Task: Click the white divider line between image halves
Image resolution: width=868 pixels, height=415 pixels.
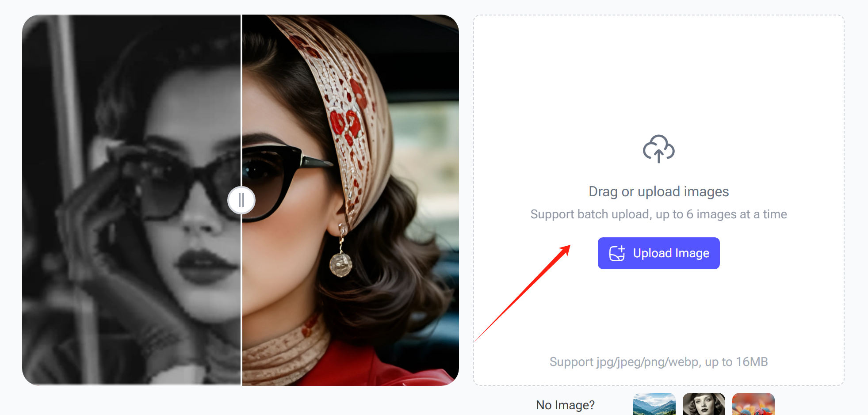Action: point(241,309)
